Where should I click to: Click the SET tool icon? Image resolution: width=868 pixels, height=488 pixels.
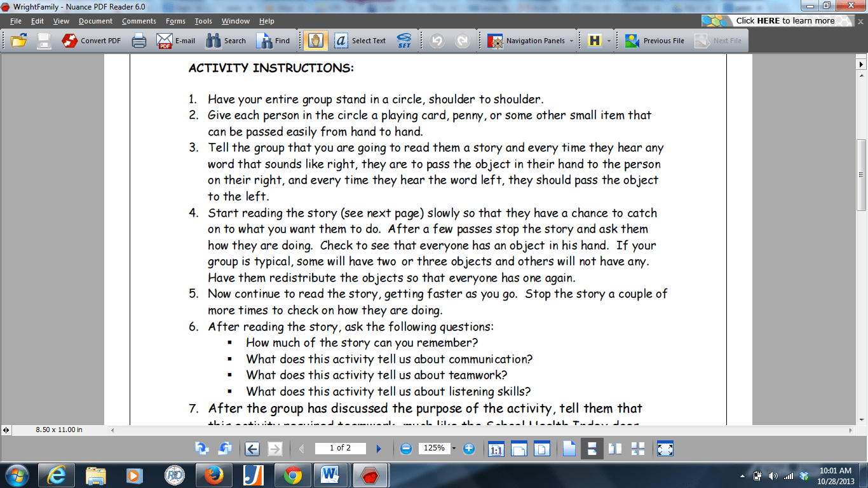tap(403, 41)
